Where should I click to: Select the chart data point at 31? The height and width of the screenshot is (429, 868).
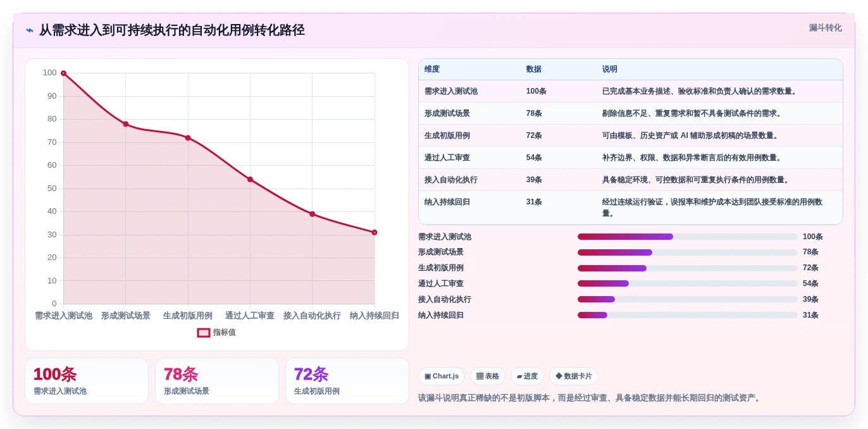375,232
